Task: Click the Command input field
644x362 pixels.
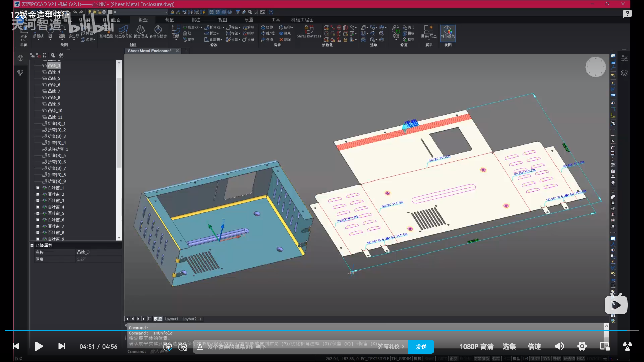Action: (x=365, y=352)
